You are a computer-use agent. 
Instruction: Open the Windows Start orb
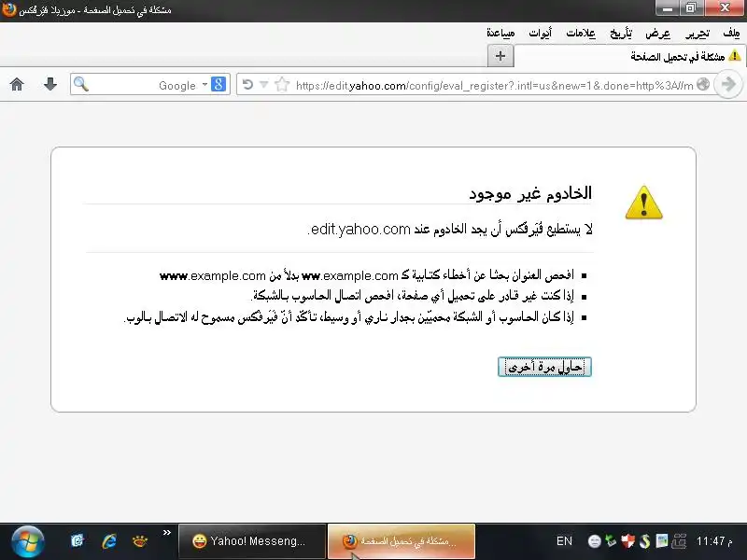pyautogui.click(x=28, y=542)
